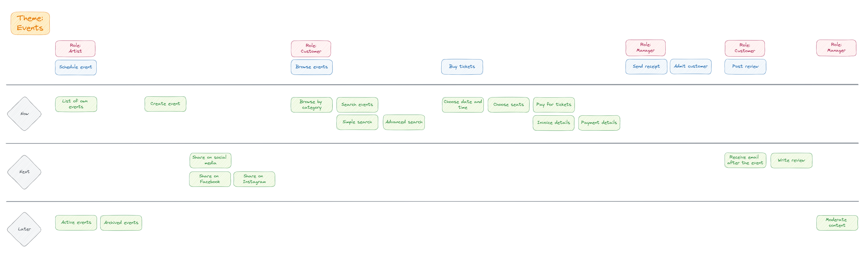Select the Theme: Events card
This screenshot has width=868, height=265.
[x=30, y=23]
